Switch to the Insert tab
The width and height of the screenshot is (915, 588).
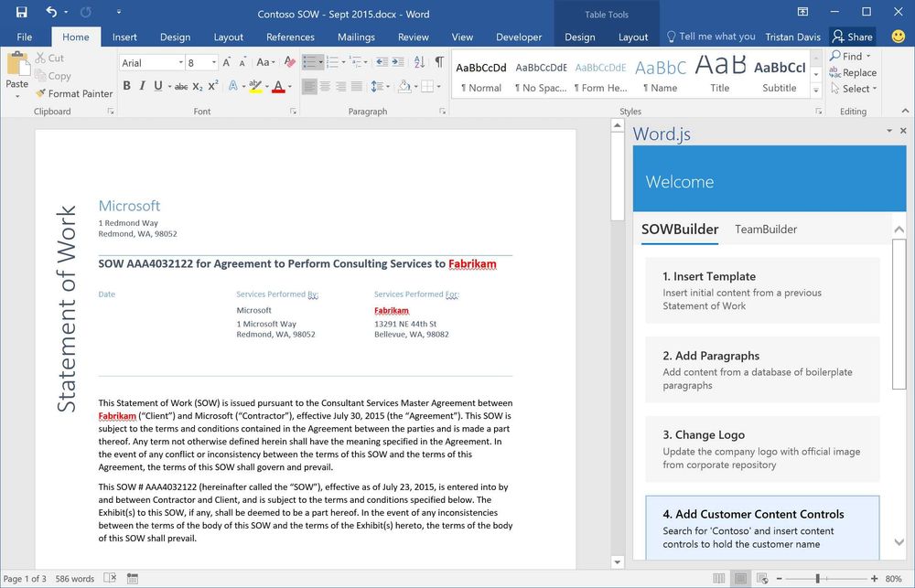[x=124, y=37]
